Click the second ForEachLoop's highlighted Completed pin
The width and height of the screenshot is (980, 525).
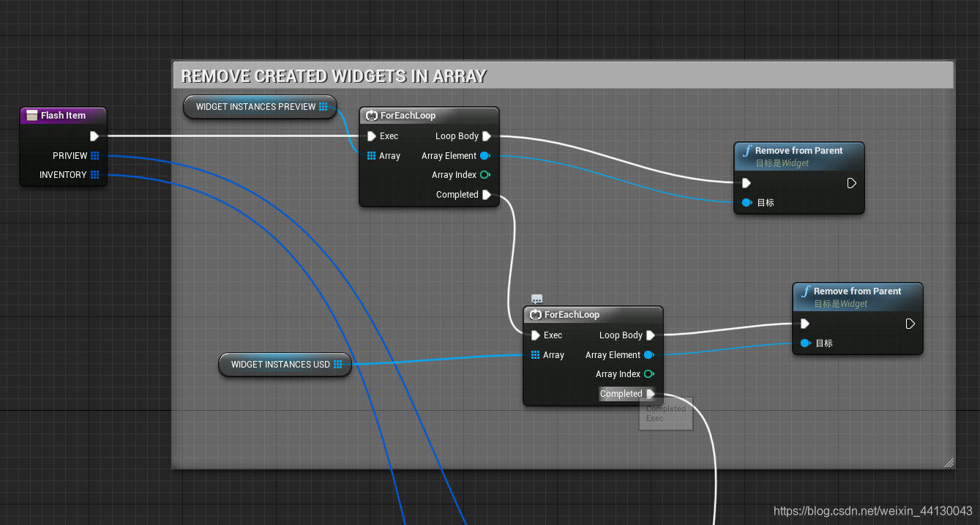[x=651, y=394]
